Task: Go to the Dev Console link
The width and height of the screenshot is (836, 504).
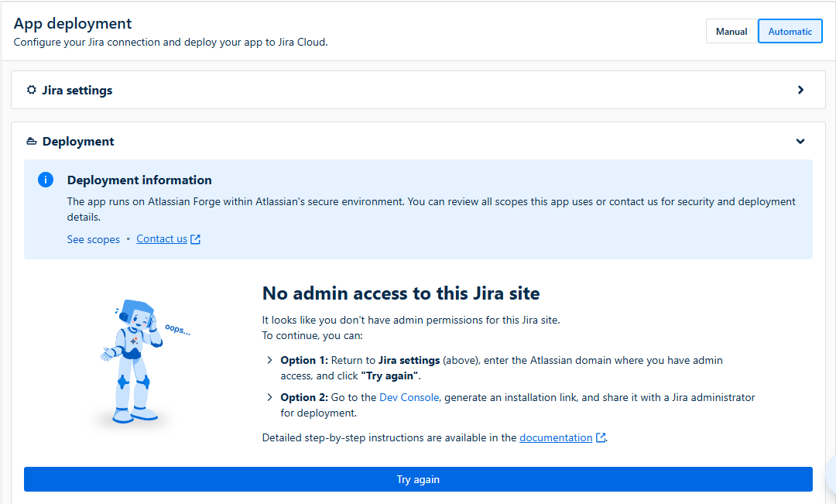Action: point(409,397)
